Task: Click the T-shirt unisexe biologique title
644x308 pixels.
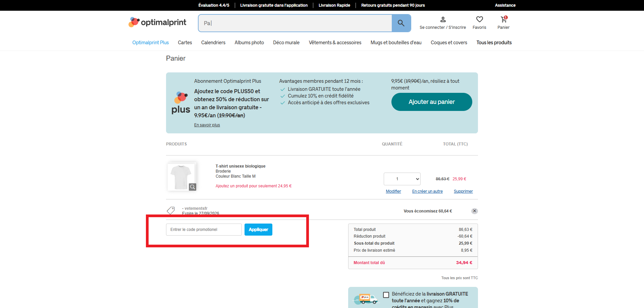Action: 240,166
